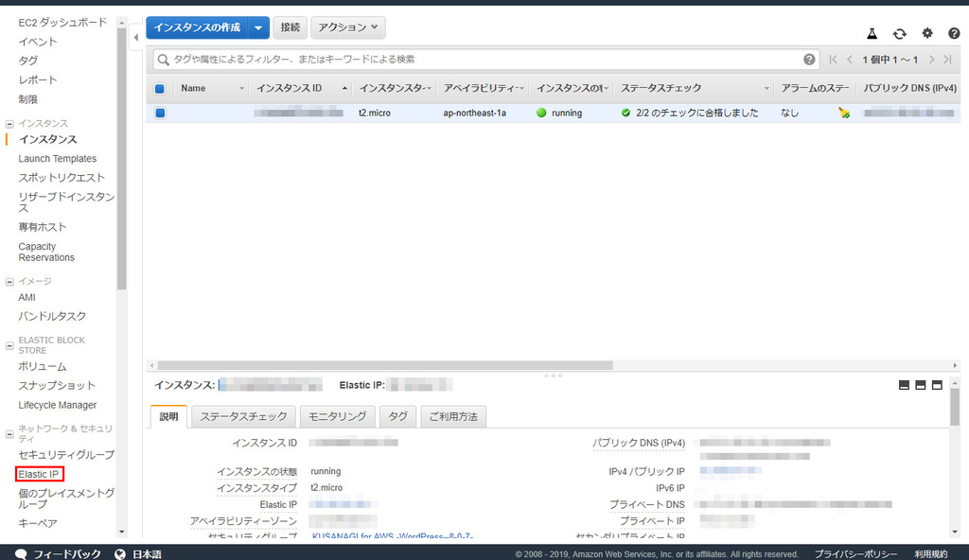Collapse the left navigation with the chevron
Image resolution: width=969 pixels, height=560 pixels.
pyautogui.click(x=135, y=36)
